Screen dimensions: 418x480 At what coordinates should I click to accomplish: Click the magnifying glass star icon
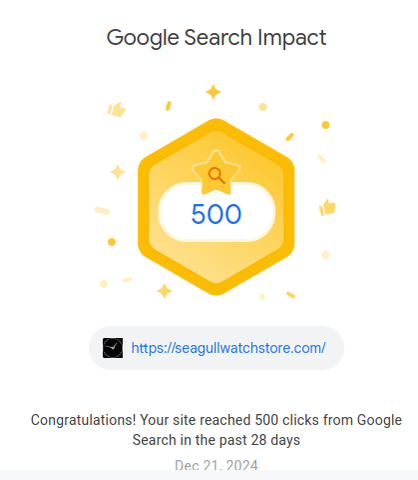point(216,173)
